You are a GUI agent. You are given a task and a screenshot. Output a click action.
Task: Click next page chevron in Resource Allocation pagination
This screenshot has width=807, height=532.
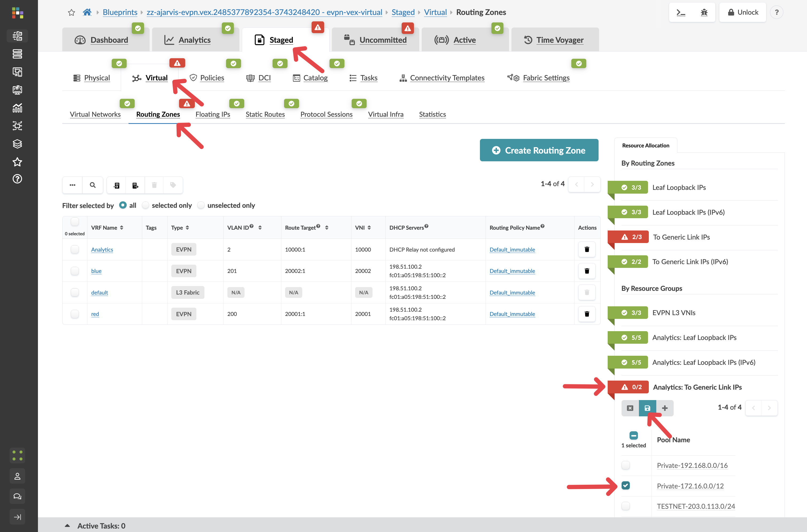[x=769, y=408]
